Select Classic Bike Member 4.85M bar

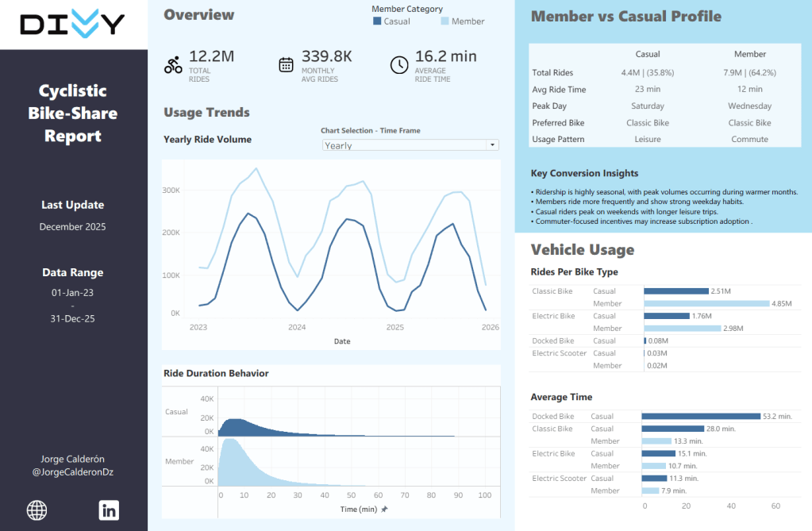(706, 303)
